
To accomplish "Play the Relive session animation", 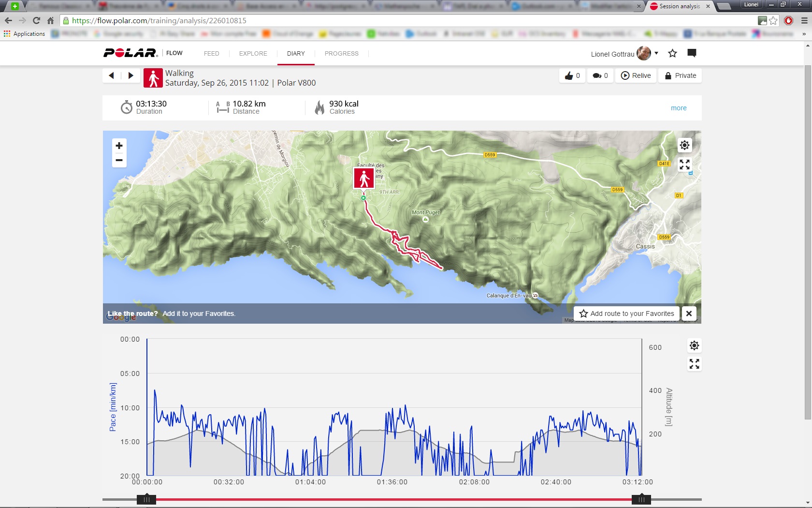I will pyautogui.click(x=636, y=75).
